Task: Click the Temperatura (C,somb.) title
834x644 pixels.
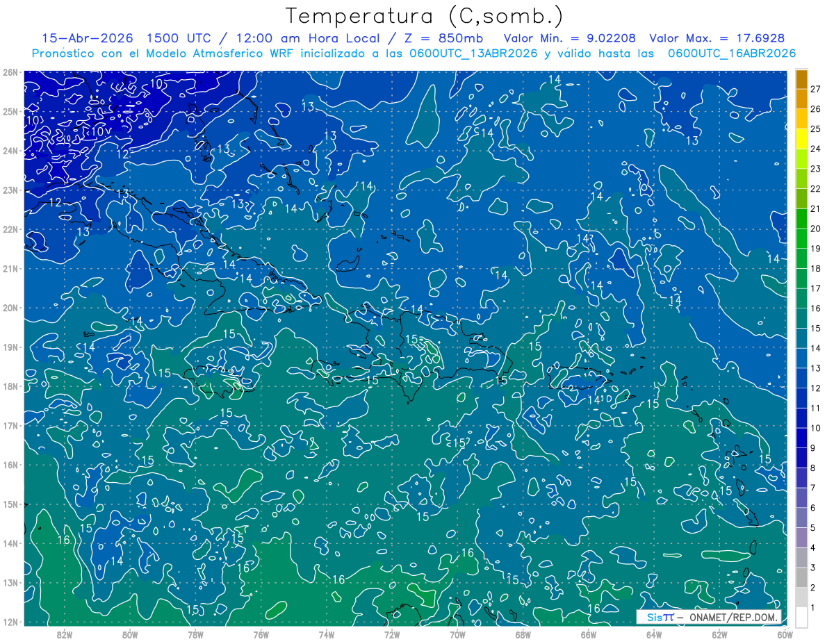Action: [x=425, y=15]
